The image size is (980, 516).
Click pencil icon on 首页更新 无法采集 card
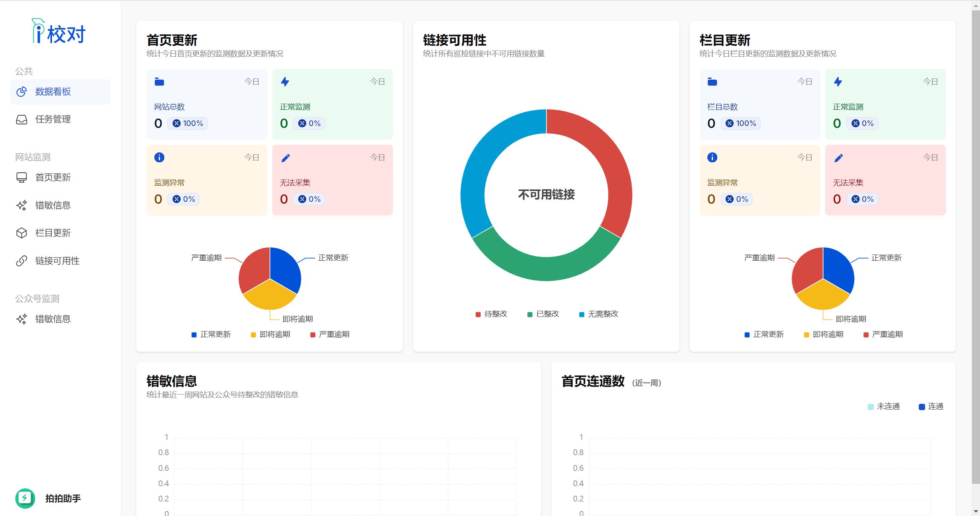[x=285, y=158]
